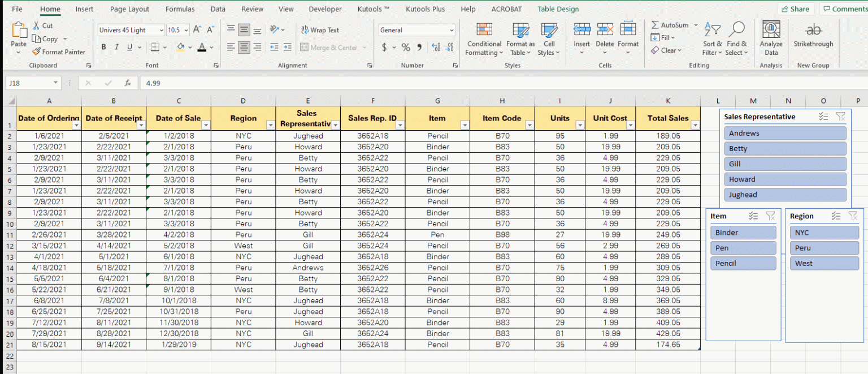Click the Share button
This screenshot has width=868, height=374.
click(x=796, y=9)
